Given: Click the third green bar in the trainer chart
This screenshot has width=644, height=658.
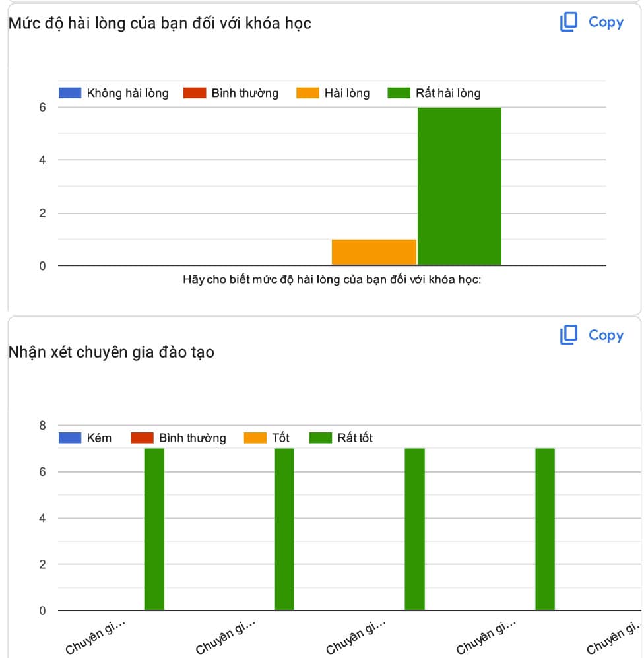Looking at the screenshot, I should 414,529.
